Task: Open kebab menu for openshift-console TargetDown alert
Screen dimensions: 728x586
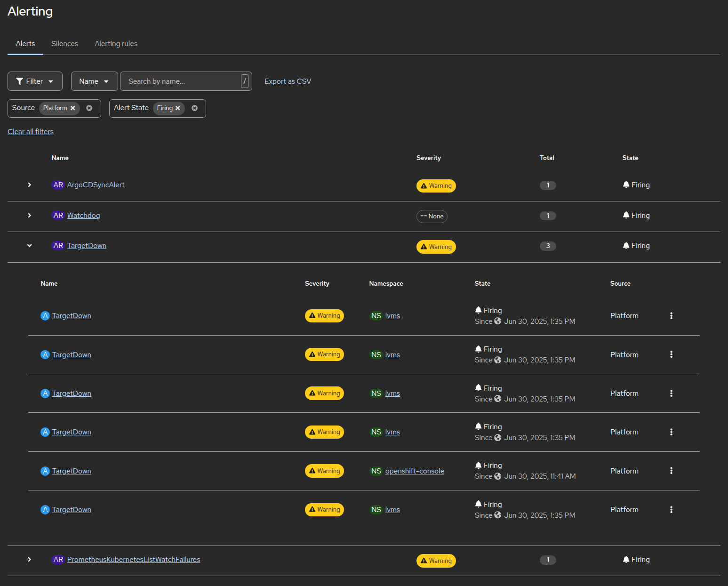Action: (671, 471)
